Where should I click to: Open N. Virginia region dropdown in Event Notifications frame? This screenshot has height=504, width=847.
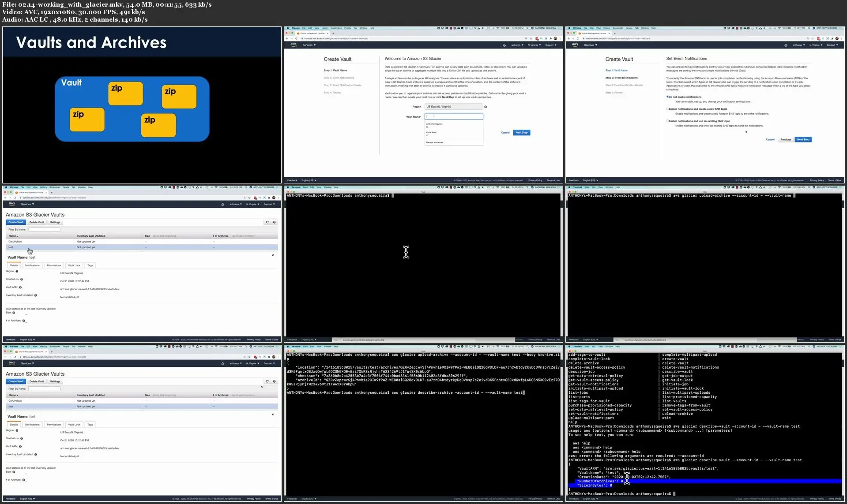pyautogui.click(x=816, y=45)
